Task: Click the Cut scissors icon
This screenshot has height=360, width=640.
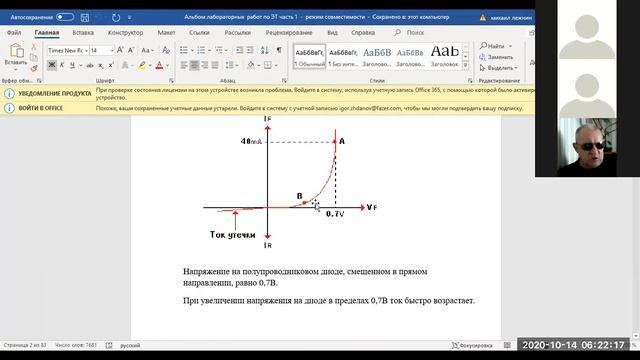Action: pyautogui.click(x=34, y=47)
